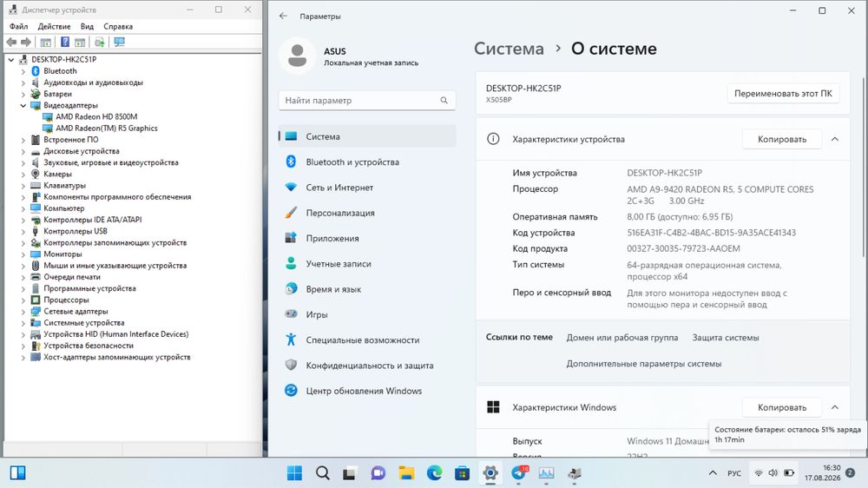
Task: Open Конфиденциальность и защита settings
Action: 367,366
